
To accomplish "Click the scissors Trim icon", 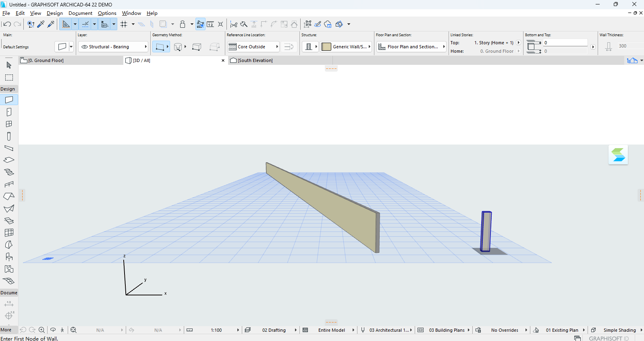I will (x=233, y=24).
